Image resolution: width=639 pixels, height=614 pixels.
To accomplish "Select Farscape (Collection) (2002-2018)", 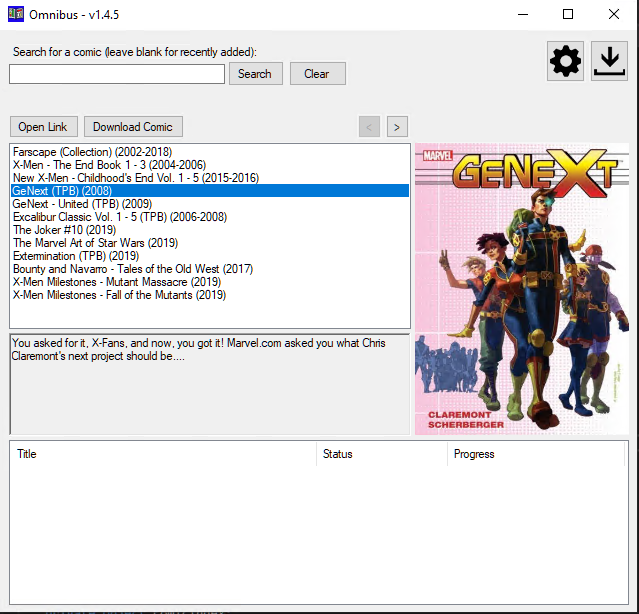I will [x=210, y=152].
